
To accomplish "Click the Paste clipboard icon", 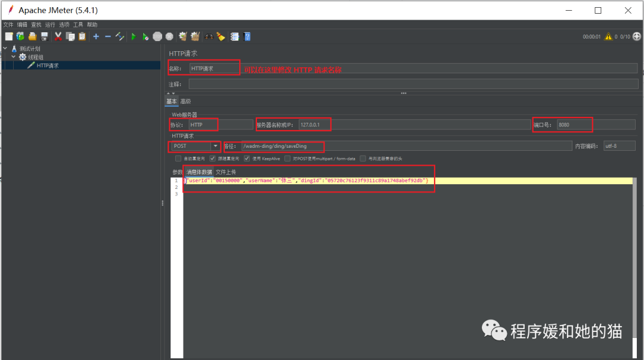I will pos(82,36).
